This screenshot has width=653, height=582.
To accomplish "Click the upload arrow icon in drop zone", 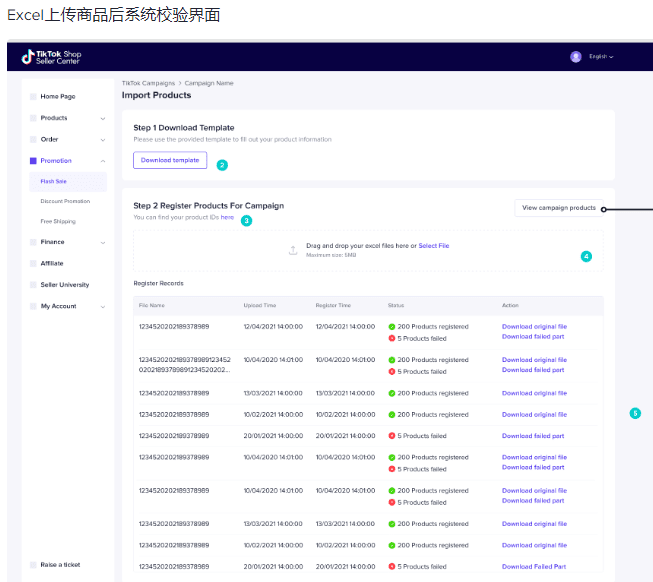I will pyautogui.click(x=293, y=250).
